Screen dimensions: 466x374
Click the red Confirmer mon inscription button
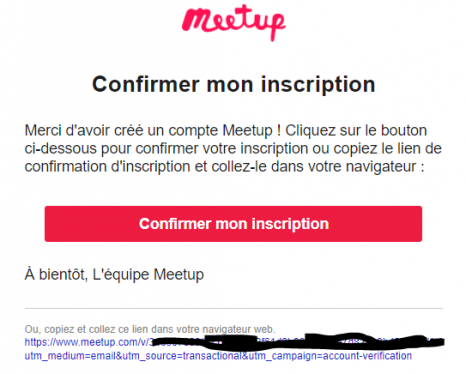pos(233,224)
